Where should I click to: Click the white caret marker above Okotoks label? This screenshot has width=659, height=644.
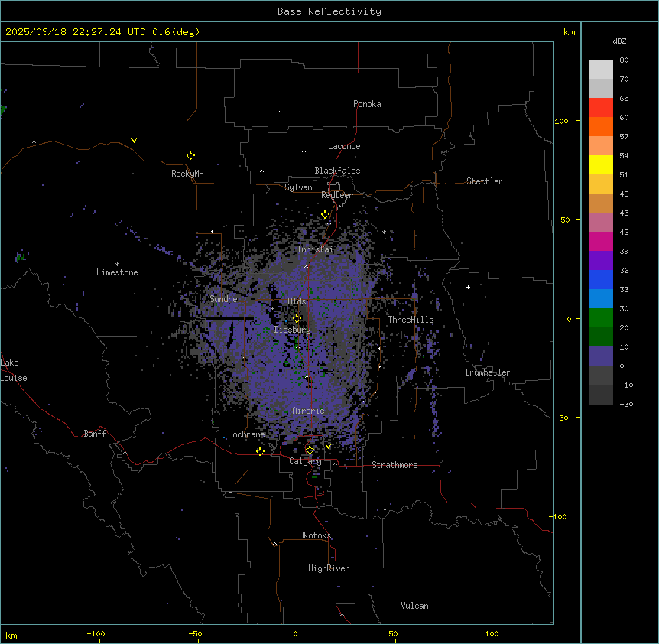tap(274, 544)
